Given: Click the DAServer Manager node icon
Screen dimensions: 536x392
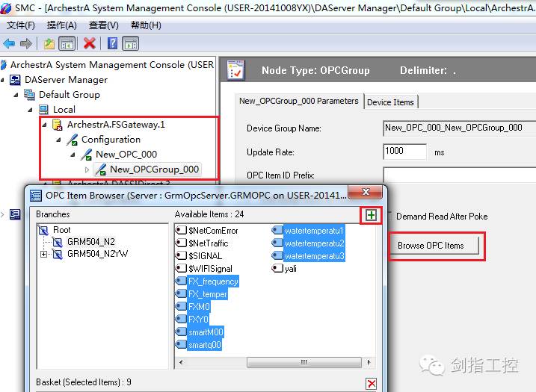Looking at the screenshot, I should point(15,80).
